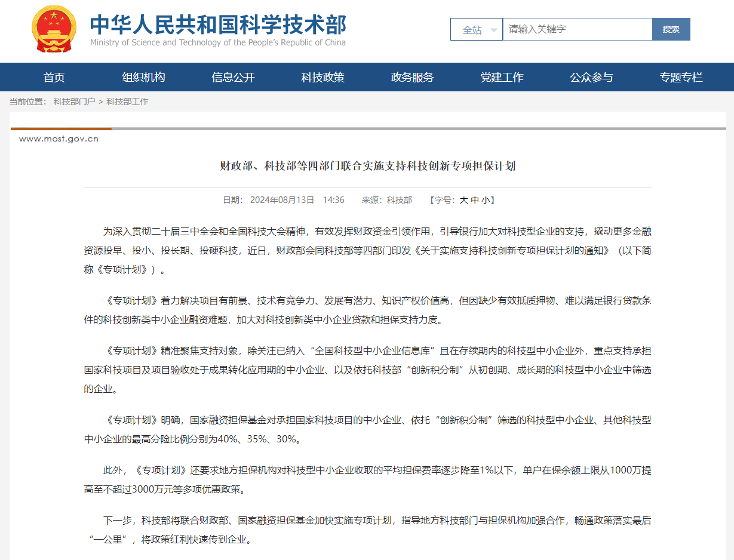Click the article title 财政部、科技部等四部门联合实施支持科技创新专项担保计划

tap(368, 165)
